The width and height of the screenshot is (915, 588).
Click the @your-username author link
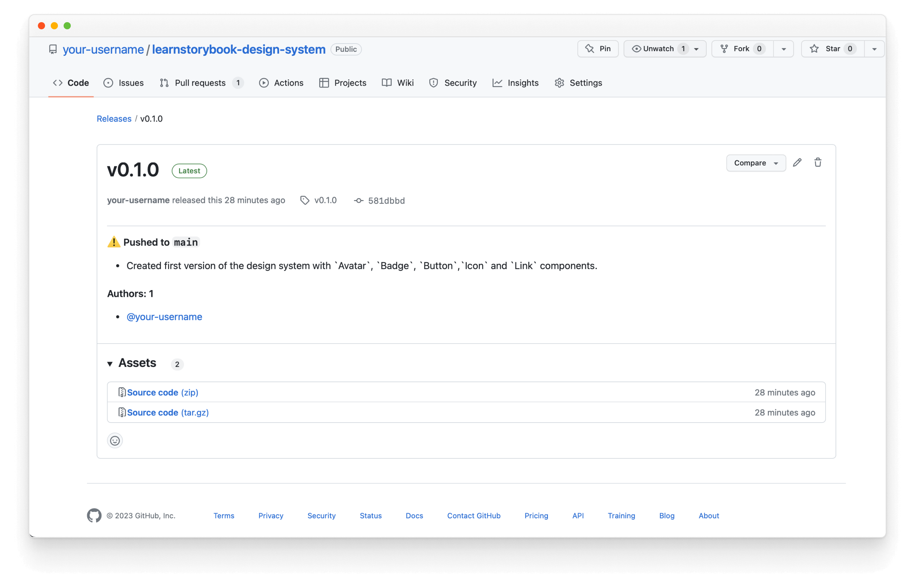165,316
